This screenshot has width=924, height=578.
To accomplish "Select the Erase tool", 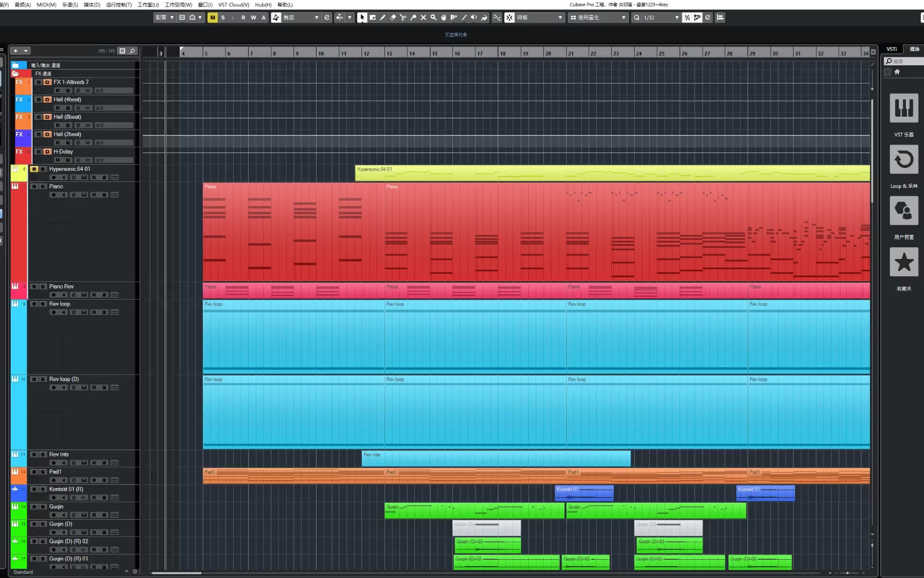I will click(393, 18).
